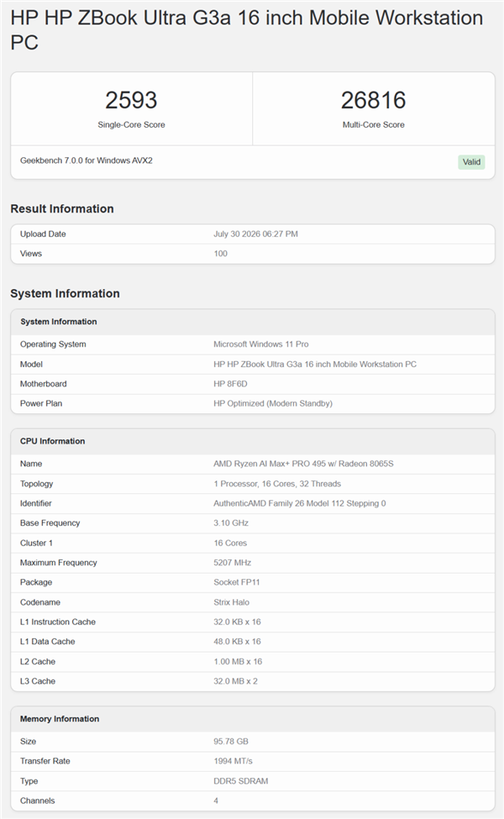
Task: Click the Upload Date label
Action: tap(43, 234)
